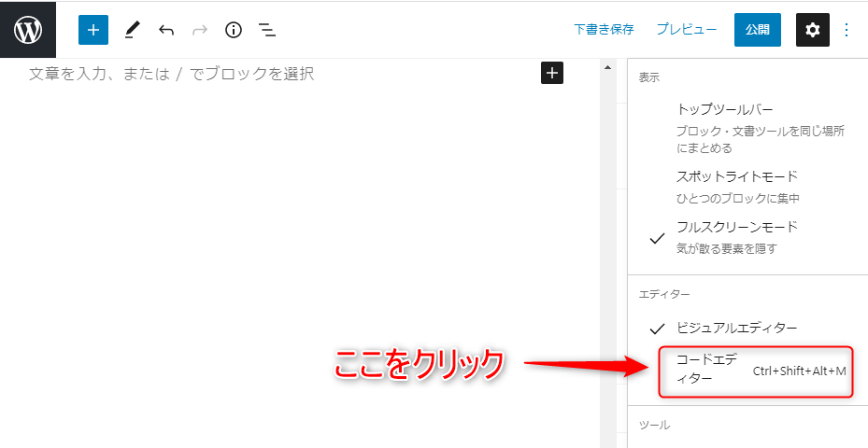Click the Ctrl+Shift+Alt+M shortcut text
Screen dimensions: 868x448
click(x=800, y=371)
